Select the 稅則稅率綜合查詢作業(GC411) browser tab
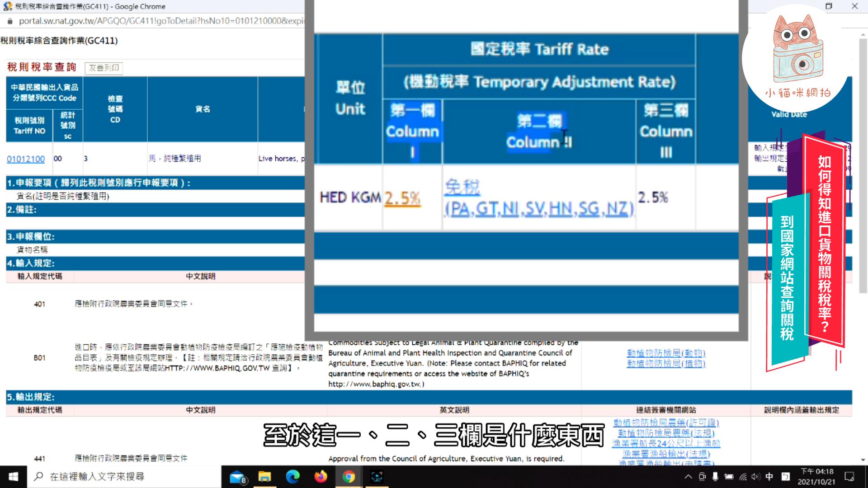 coord(81,6)
